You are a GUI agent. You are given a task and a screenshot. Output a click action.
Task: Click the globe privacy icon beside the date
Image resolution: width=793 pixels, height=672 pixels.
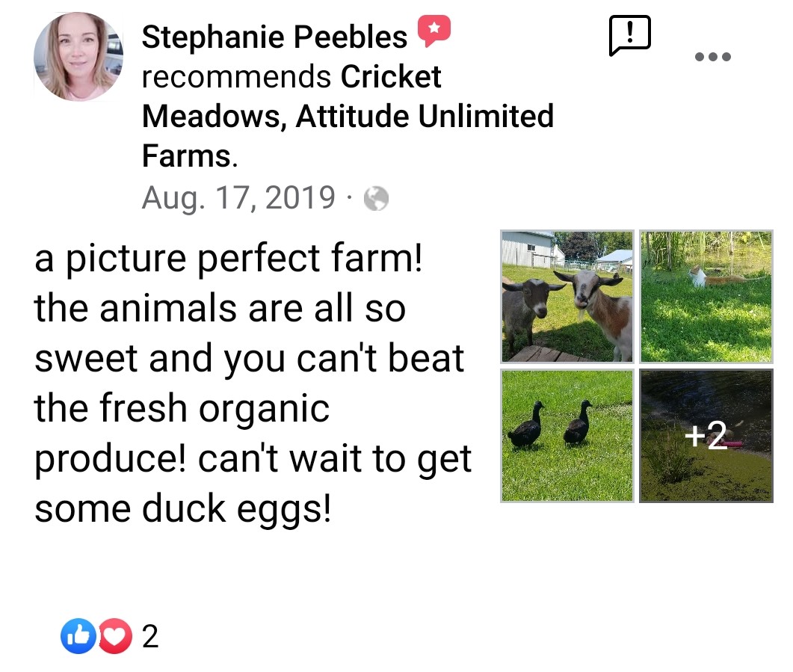click(x=377, y=198)
